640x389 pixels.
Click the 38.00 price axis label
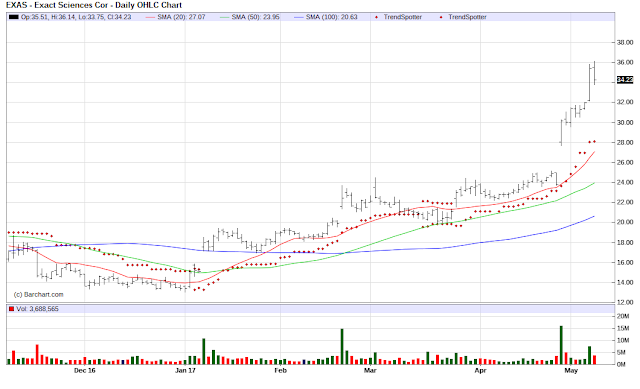pyautogui.click(x=625, y=42)
